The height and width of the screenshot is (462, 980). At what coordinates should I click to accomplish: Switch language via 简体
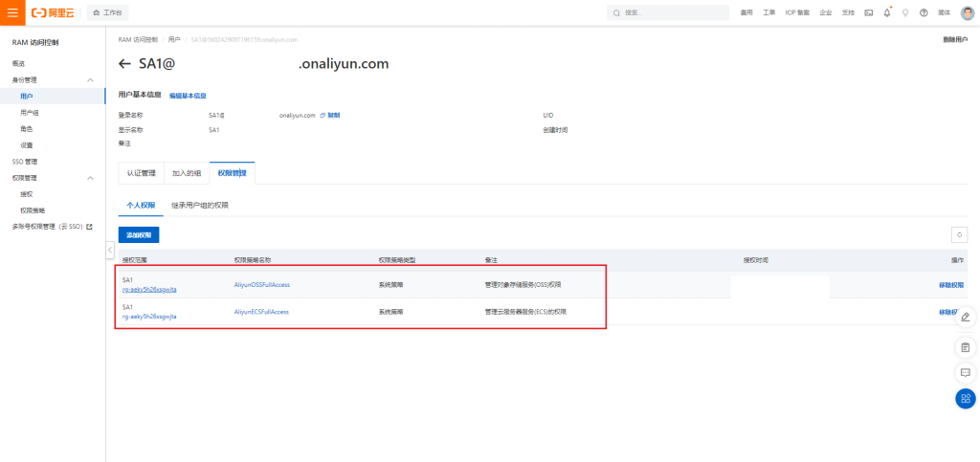944,12
